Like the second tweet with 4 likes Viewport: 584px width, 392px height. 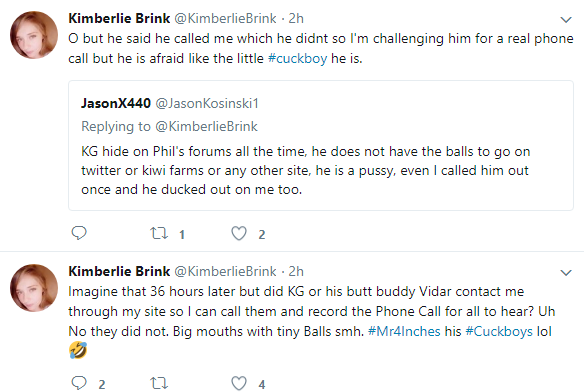(239, 383)
